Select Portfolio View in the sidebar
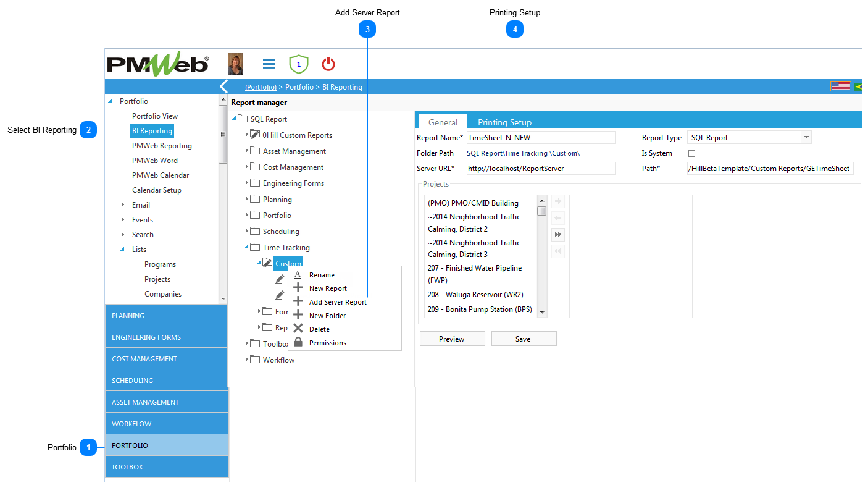Screen dimensions: 868x488 click(x=155, y=116)
